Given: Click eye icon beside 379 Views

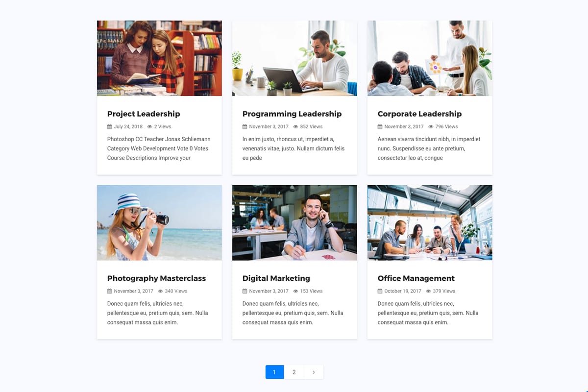Looking at the screenshot, I should click(x=429, y=291).
